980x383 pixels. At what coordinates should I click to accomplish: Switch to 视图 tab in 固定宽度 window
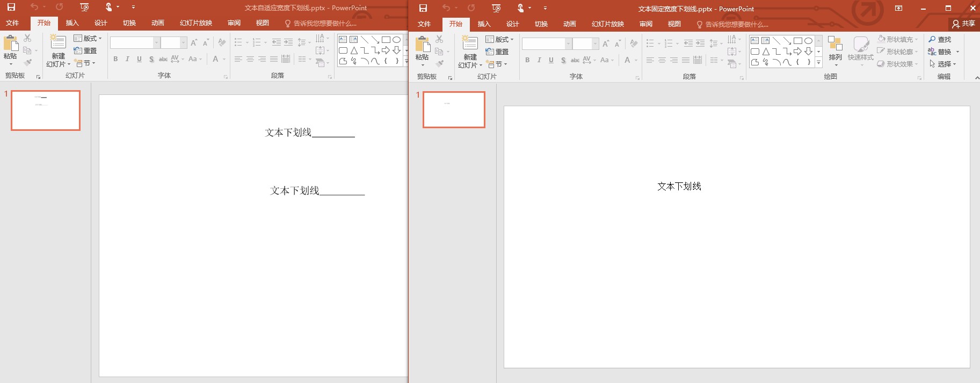[x=674, y=24]
